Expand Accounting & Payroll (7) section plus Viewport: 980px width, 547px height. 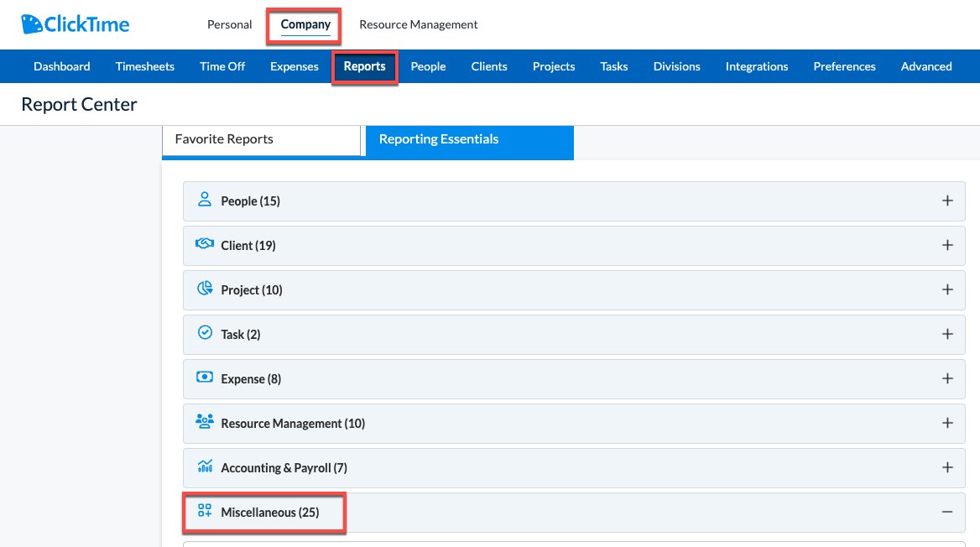(x=947, y=467)
